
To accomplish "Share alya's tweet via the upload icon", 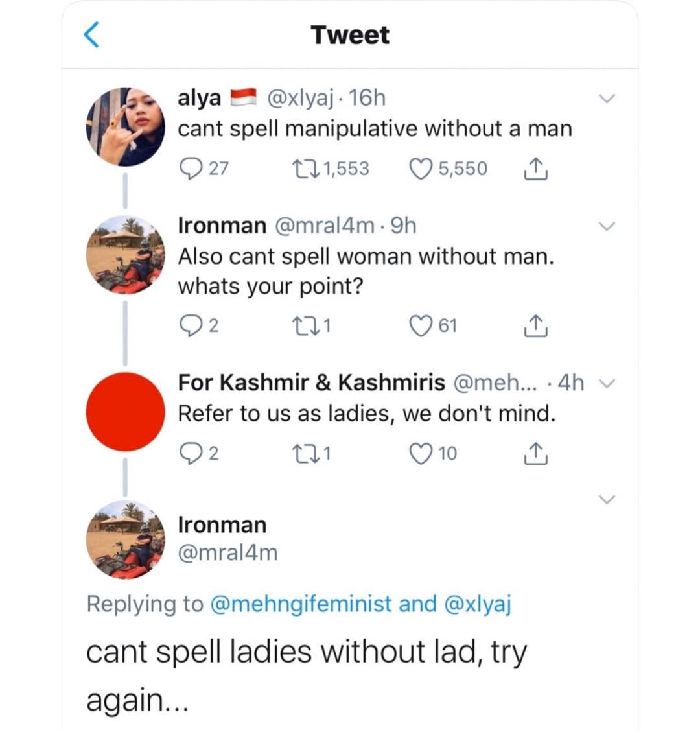I will [x=535, y=168].
